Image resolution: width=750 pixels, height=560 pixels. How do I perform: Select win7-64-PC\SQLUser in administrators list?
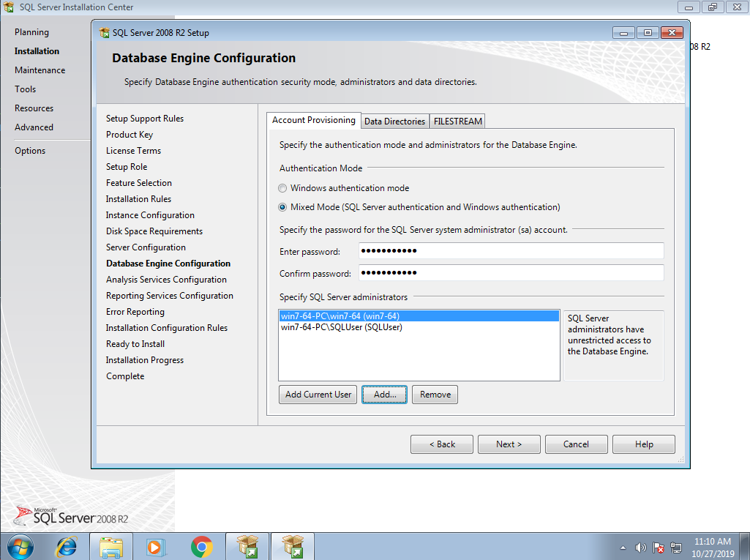click(341, 327)
